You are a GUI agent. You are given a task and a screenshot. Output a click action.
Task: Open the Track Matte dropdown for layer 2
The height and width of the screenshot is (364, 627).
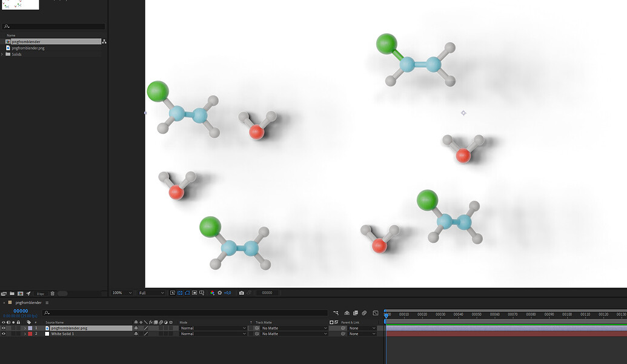[294, 334]
